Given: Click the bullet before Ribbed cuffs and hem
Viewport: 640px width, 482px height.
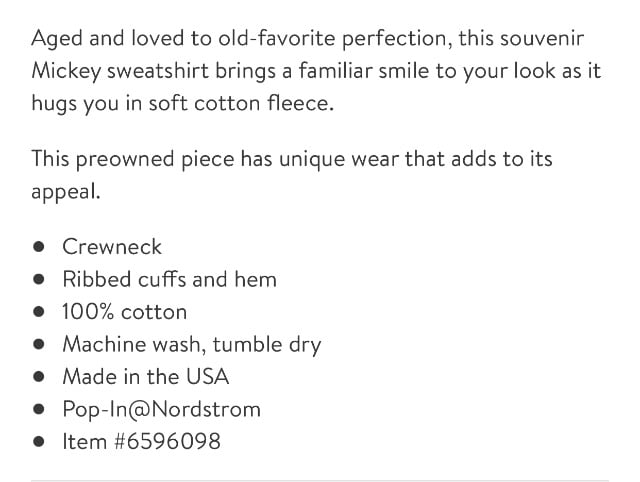Looking at the screenshot, I should point(39,279).
